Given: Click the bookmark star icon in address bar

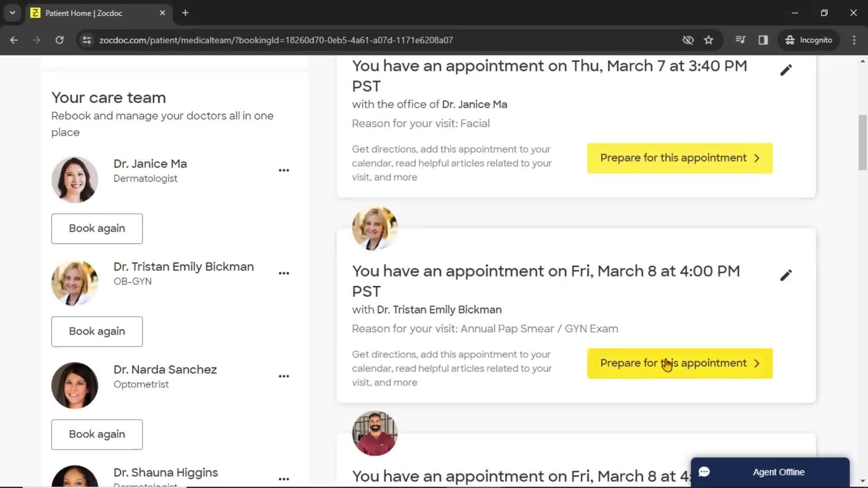Looking at the screenshot, I should coord(709,40).
